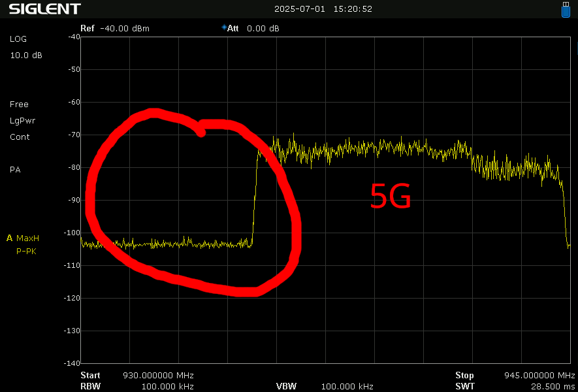Click the SIGLENT logo
This screenshot has height=392, width=578.
(44, 9)
